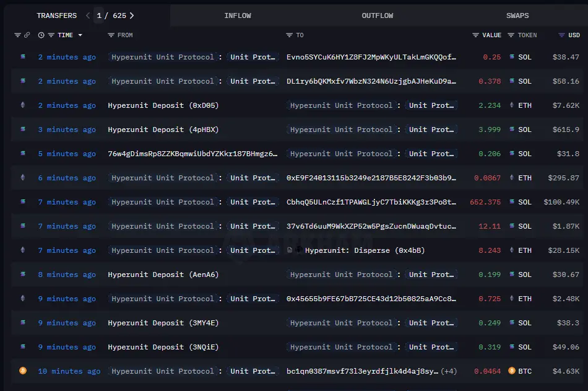
Task: Open Hyperunit Deposit (4pHBX) address
Action: point(163,130)
